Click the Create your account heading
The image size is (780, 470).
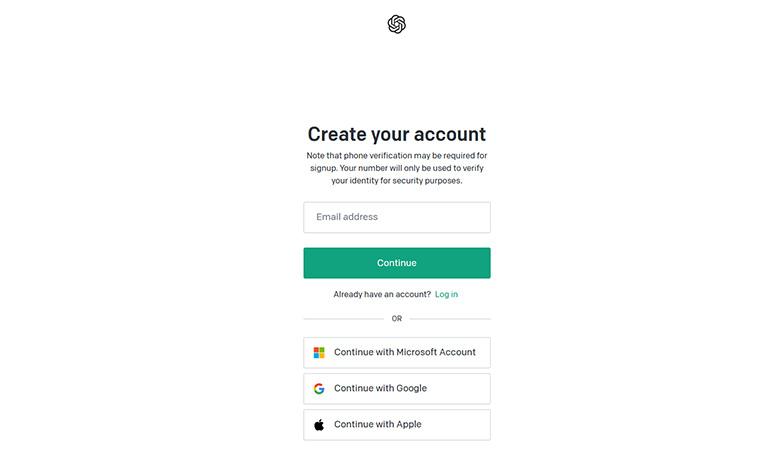pyautogui.click(x=396, y=134)
